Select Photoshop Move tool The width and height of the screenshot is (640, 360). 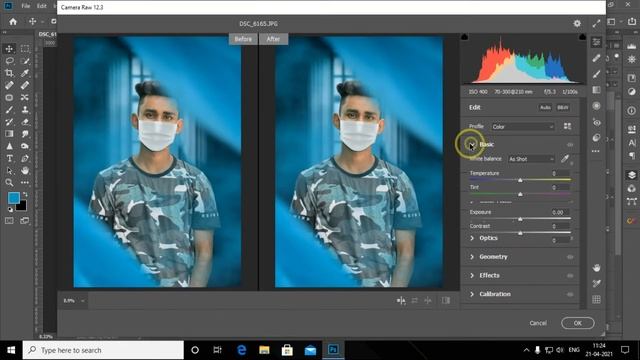click(x=9, y=49)
